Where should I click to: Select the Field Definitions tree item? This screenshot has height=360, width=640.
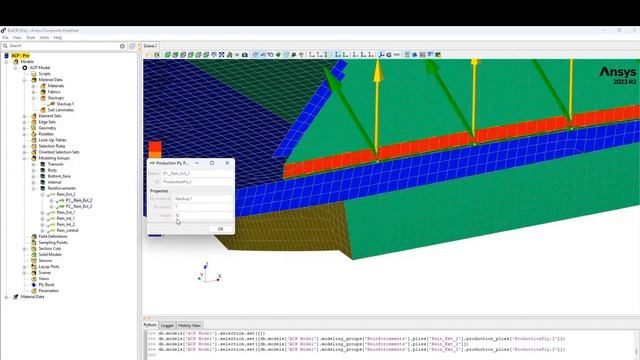53,236
